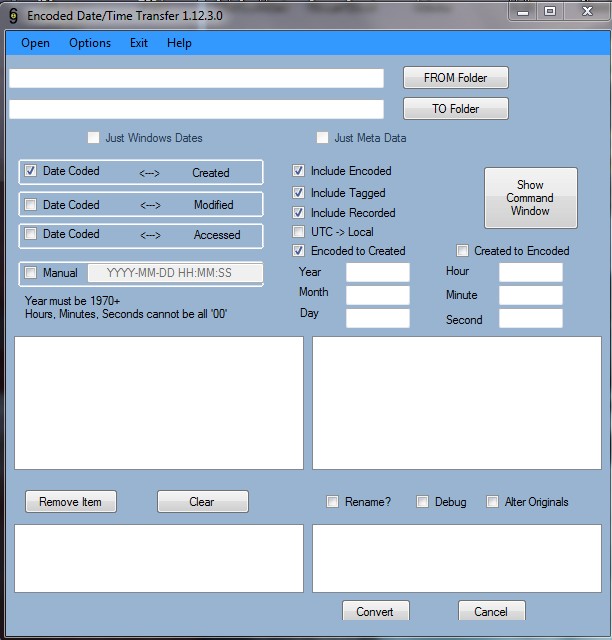Screen dimensions: 612x640
Task: Click the lower-right output box
Action: click(457, 558)
